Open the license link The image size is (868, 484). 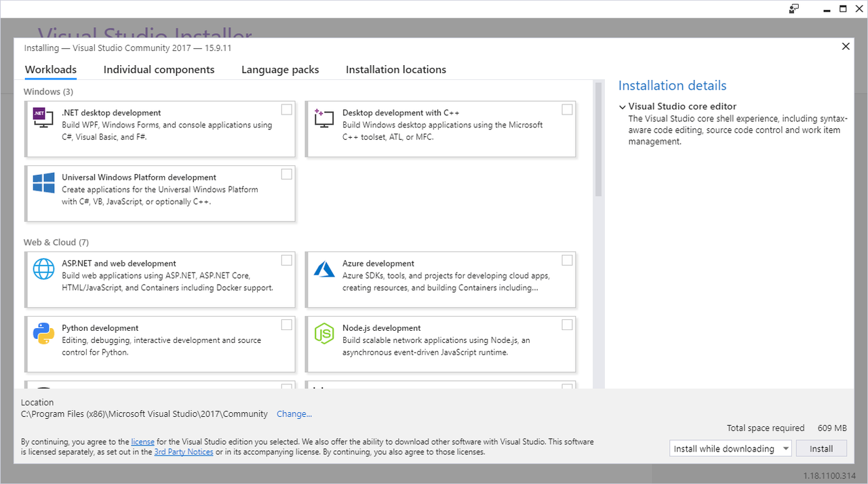[x=143, y=442]
